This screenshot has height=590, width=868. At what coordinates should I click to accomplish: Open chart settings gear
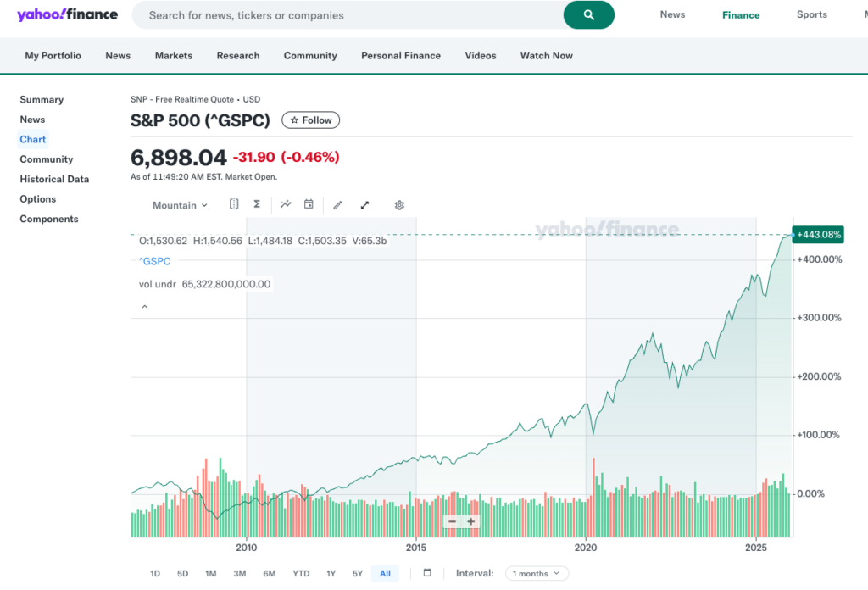(399, 205)
